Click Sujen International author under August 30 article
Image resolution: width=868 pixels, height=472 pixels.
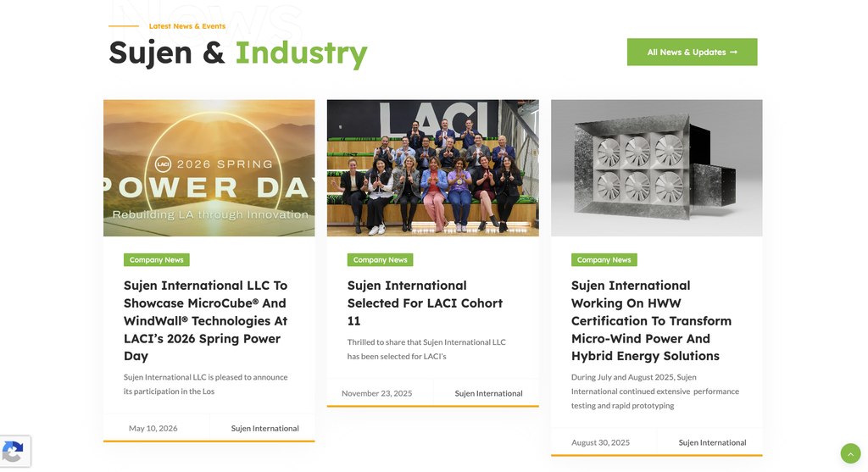tap(712, 442)
